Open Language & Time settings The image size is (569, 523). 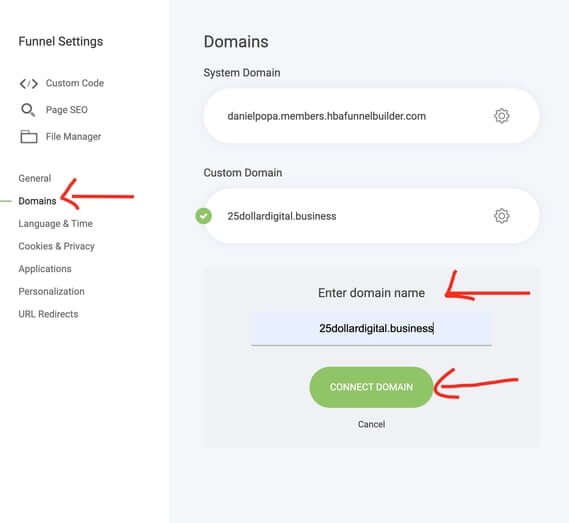[56, 224]
